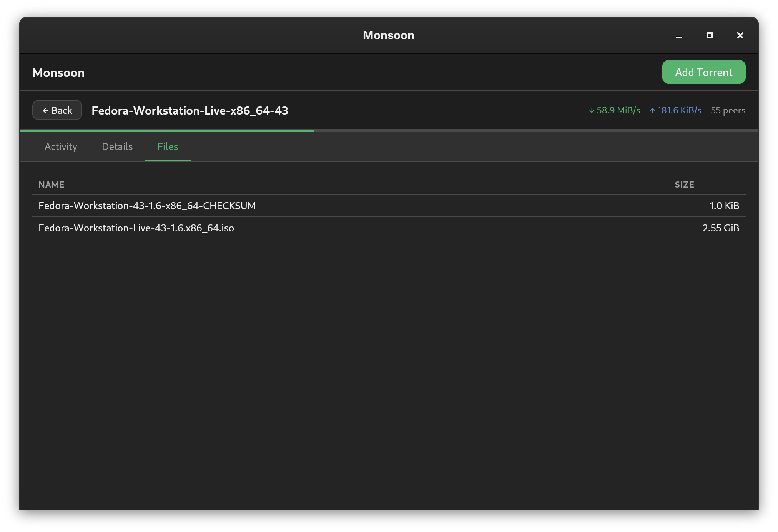Screen dimensions: 778x532
Task: Select the CHECKSUM file row
Action: [147, 206]
